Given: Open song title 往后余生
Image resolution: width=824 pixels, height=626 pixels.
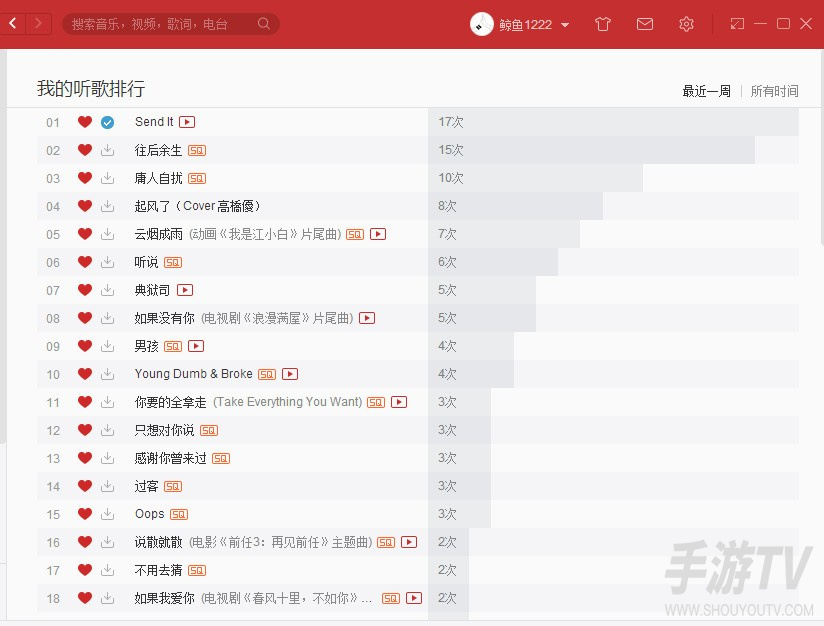Looking at the screenshot, I should [x=158, y=150].
